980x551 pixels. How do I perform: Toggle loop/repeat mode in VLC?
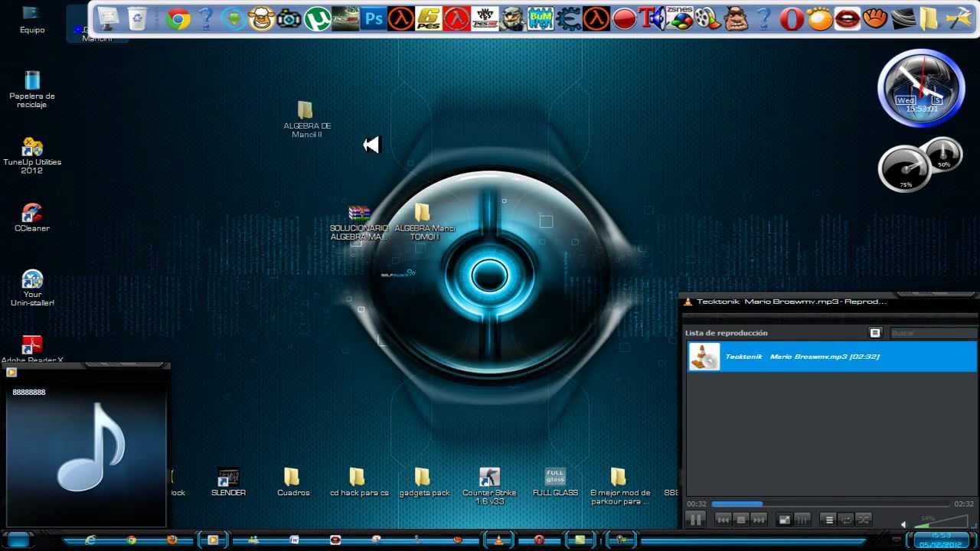846,520
